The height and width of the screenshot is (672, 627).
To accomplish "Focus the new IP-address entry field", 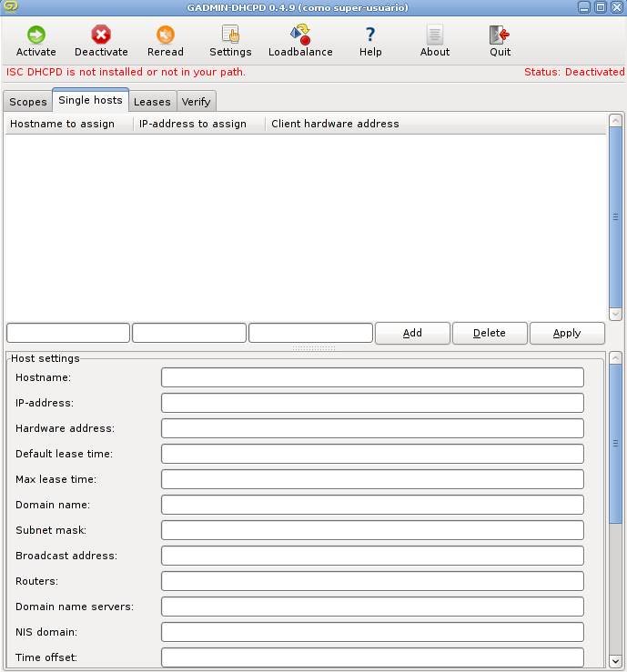I will point(189,333).
